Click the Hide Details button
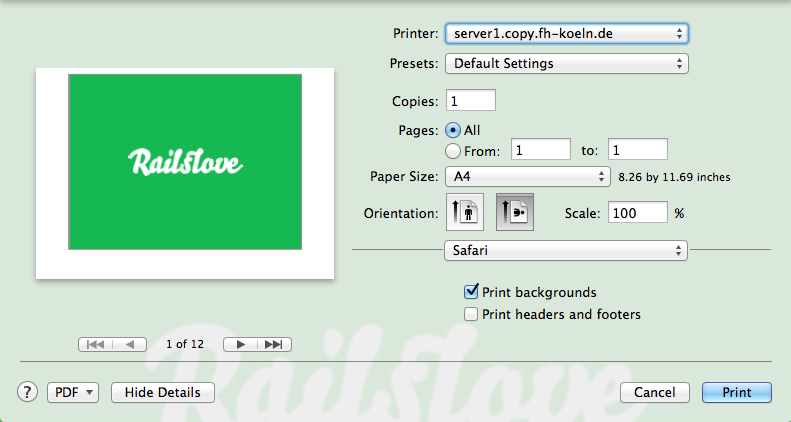The width and height of the screenshot is (791, 422). tap(162, 392)
